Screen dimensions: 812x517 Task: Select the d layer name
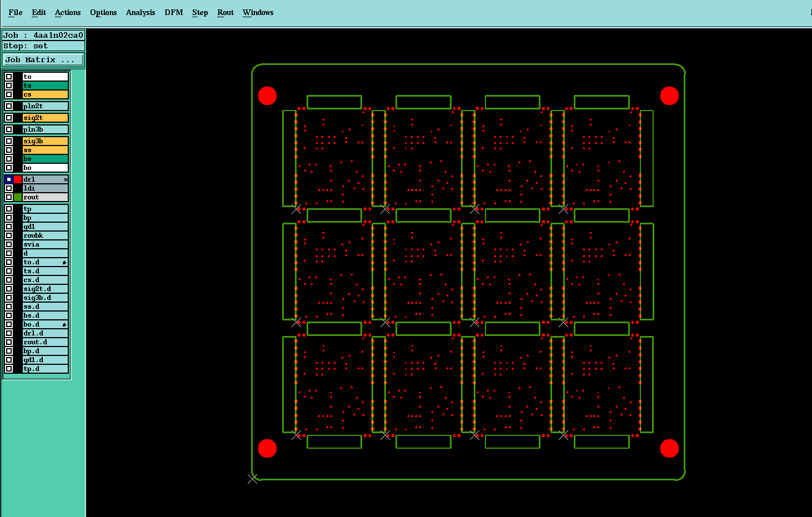pos(46,253)
